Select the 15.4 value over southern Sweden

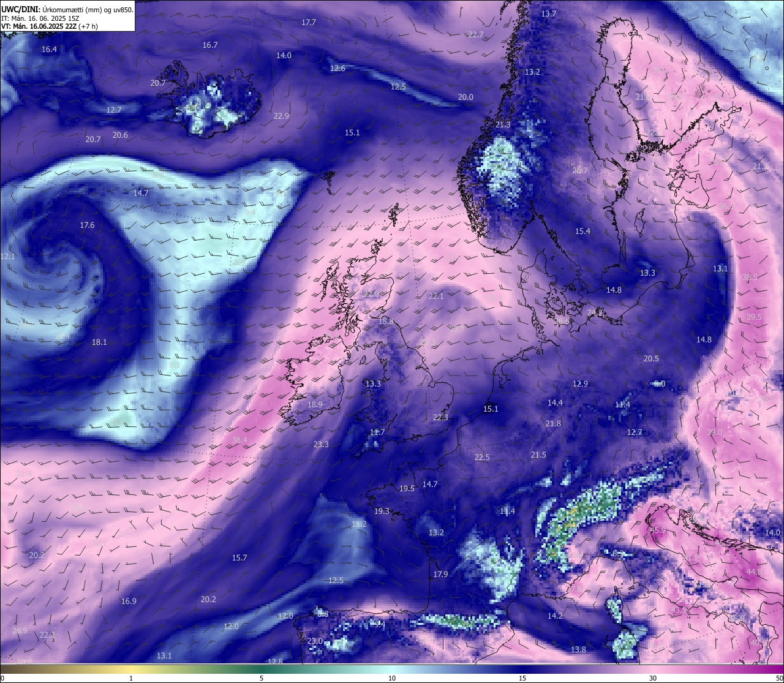582,231
